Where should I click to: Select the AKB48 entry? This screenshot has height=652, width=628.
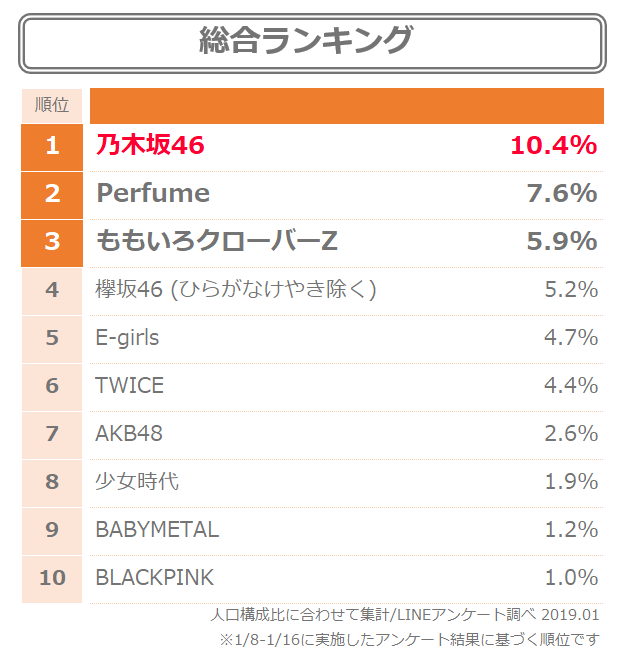[129, 434]
